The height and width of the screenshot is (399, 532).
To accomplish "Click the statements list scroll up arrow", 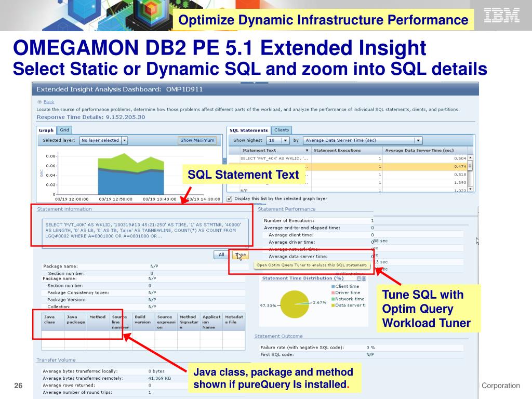I will (470, 158).
